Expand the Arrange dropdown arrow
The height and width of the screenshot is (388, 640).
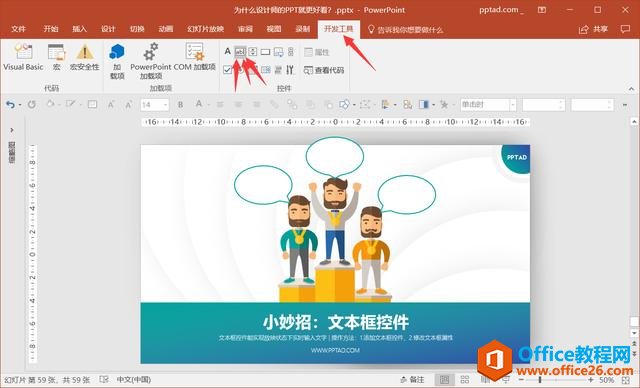point(395,105)
